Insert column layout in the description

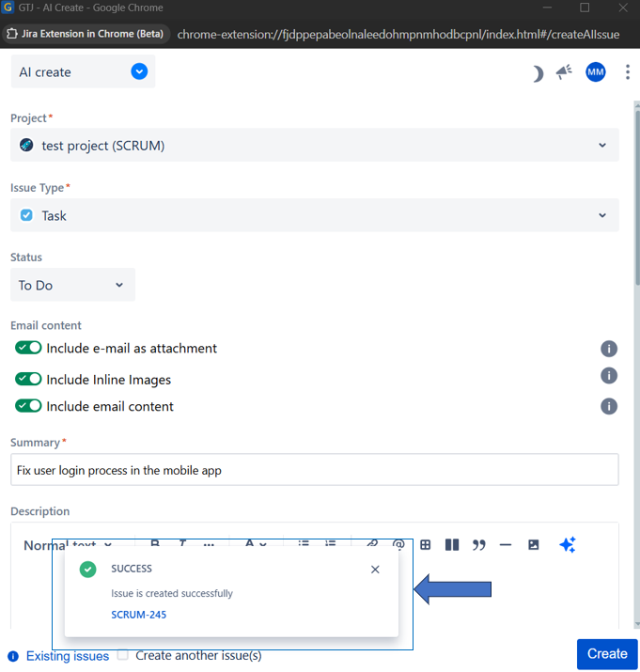click(x=452, y=545)
